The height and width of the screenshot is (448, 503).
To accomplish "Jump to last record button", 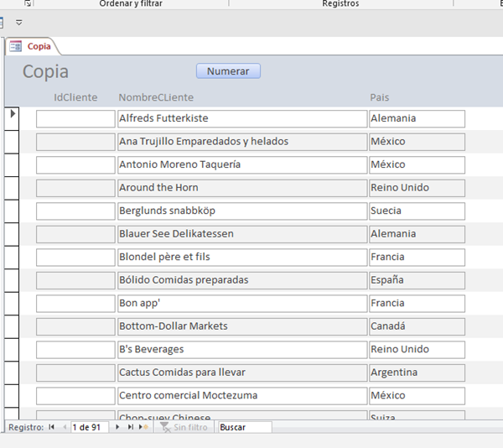I will [x=130, y=427].
